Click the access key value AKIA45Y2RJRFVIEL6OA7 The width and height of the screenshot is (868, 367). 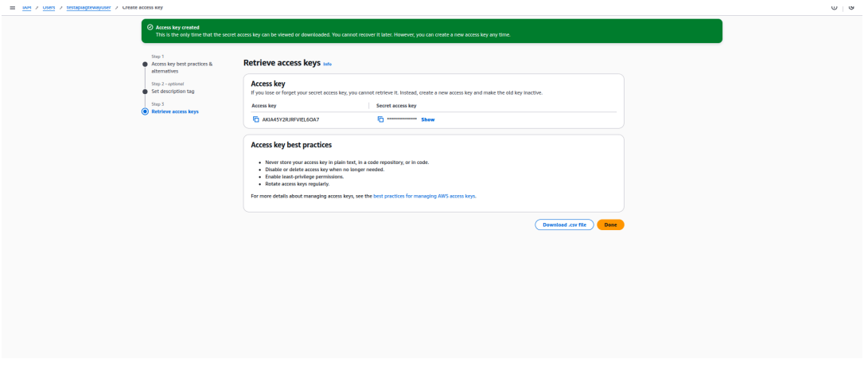coord(290,119)
